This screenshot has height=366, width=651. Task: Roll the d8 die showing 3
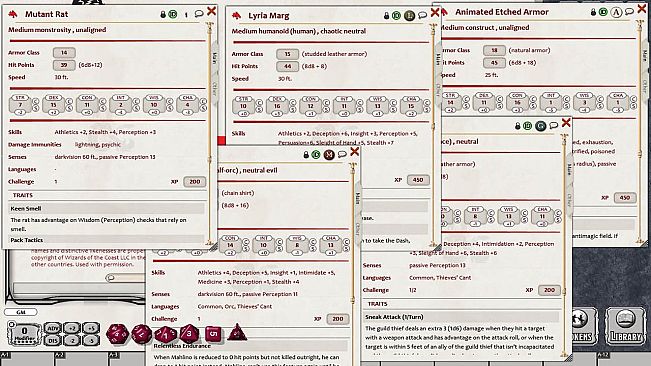[x=189, y=333]
